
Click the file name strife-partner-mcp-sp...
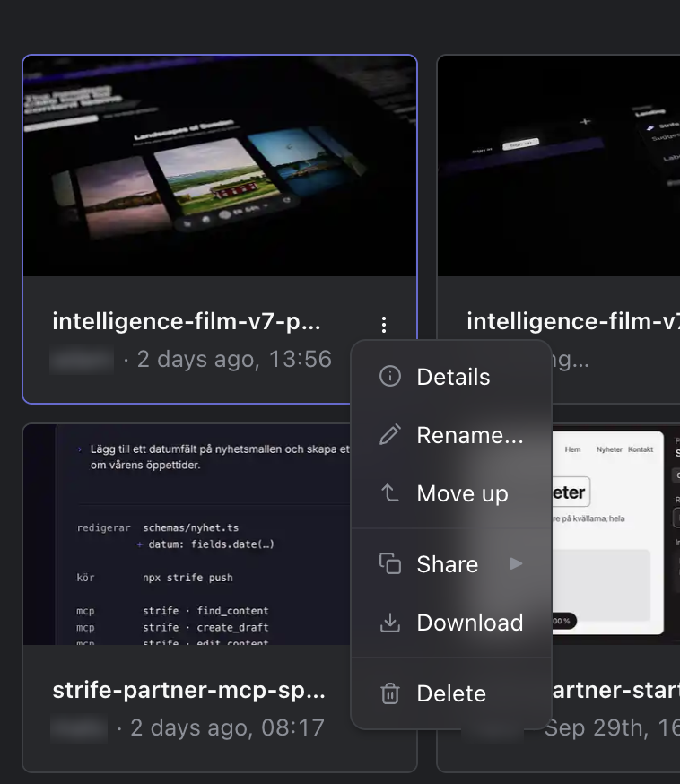click(x=189, y=691)
